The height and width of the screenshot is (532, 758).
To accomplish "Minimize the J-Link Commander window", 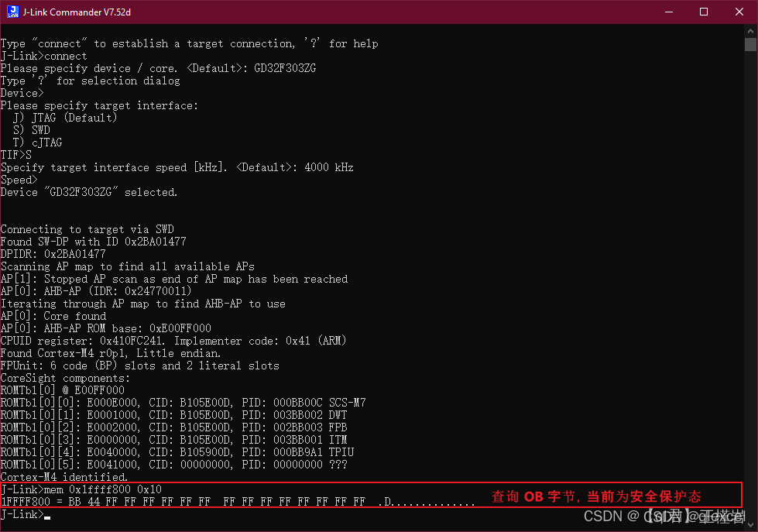I will 669,12.
